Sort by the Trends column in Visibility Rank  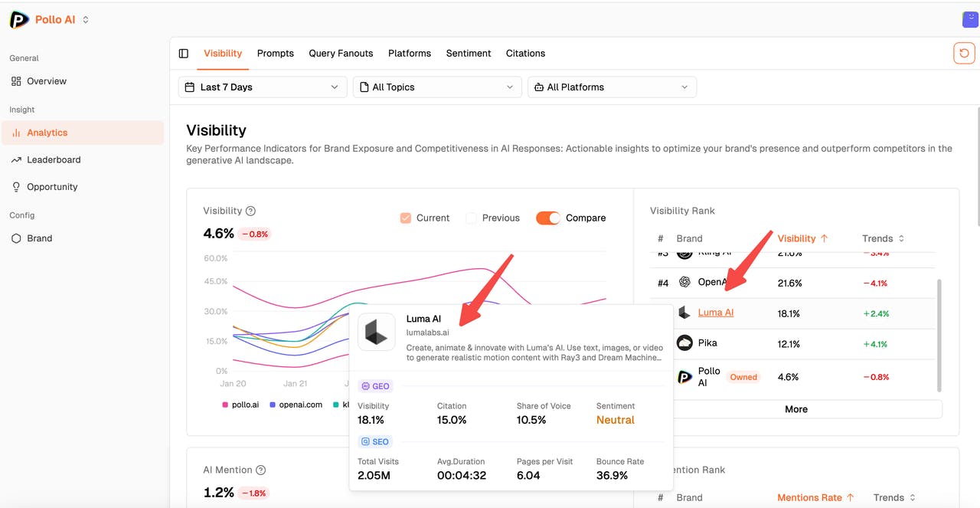(883, 238)
